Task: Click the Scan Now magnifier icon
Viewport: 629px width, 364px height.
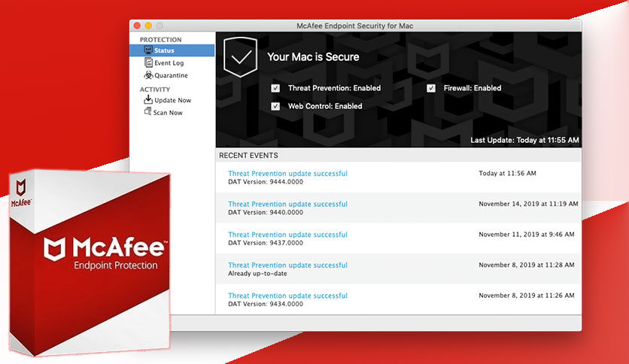Action: [148, 111]
